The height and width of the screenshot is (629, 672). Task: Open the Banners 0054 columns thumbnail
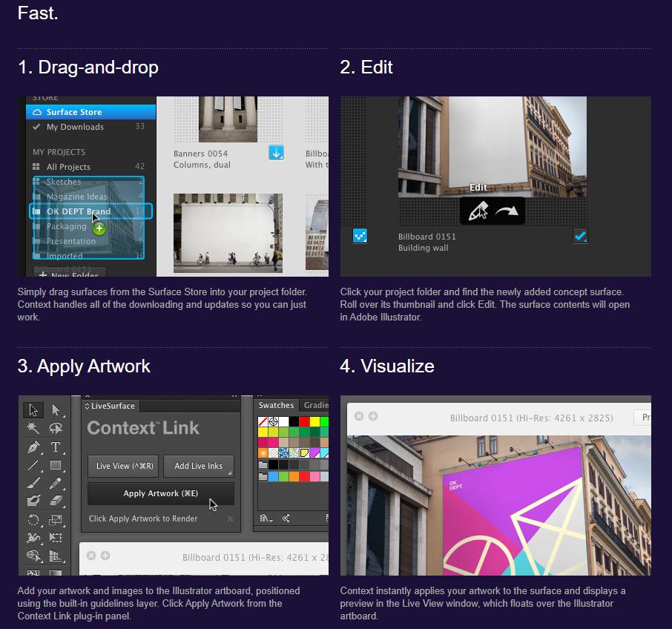[x=228, y=119]
